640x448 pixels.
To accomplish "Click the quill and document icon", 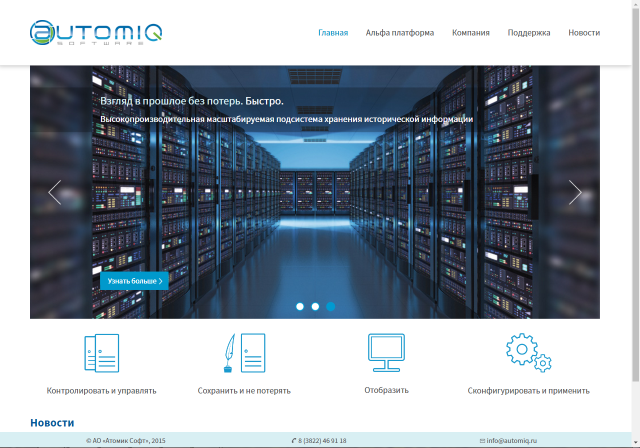I will click(244, 353).
